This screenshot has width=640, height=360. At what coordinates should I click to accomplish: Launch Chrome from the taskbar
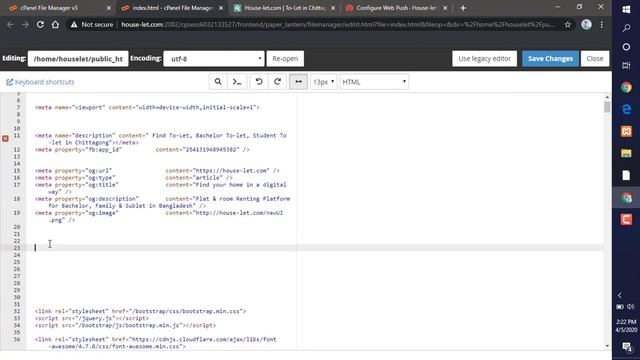pyautogui.click(x=626, y=87)
